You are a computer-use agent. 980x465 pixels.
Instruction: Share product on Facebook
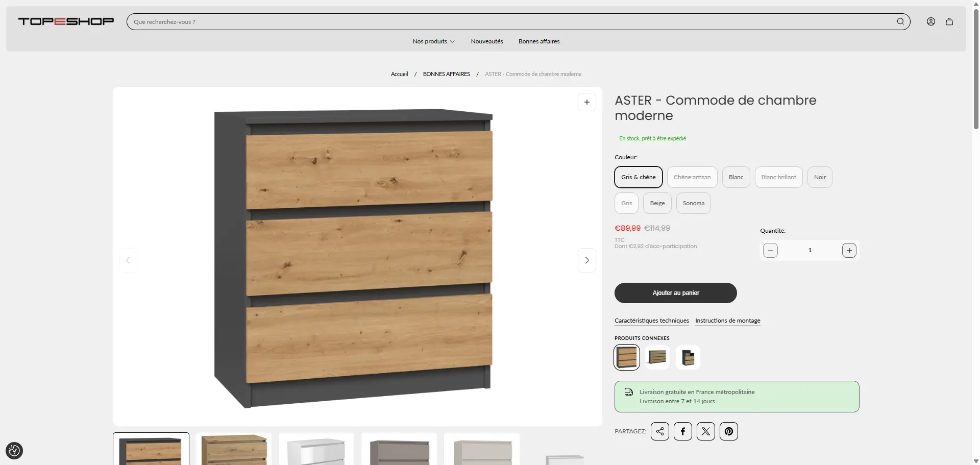683,431
